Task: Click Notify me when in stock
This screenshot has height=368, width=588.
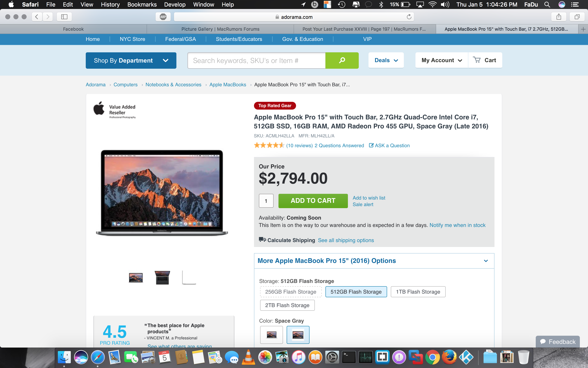Action: (457, 225)
